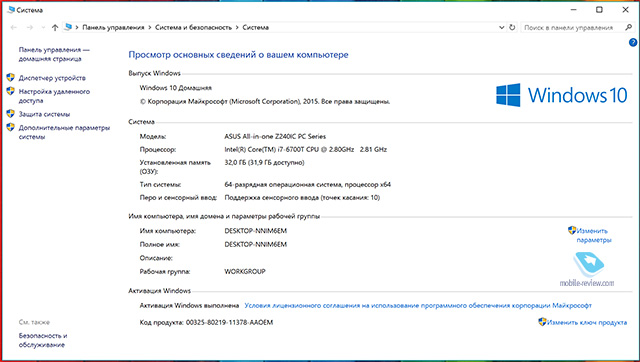Expand the chevron after 'Панель управления'
This screenshot has width=640, height=362.
pyautogui.click(x=150, y=27)
